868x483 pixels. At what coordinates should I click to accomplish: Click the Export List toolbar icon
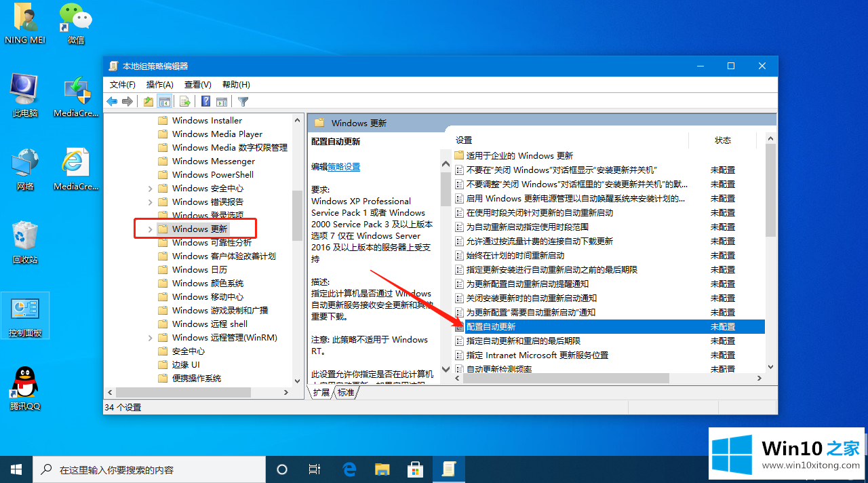tap(184, 102)
